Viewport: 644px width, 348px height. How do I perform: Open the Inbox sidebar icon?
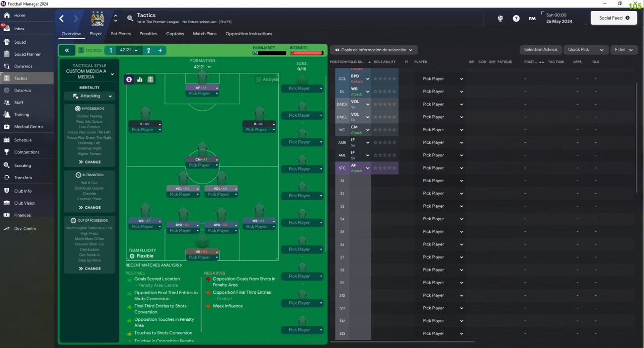point(7,29)
